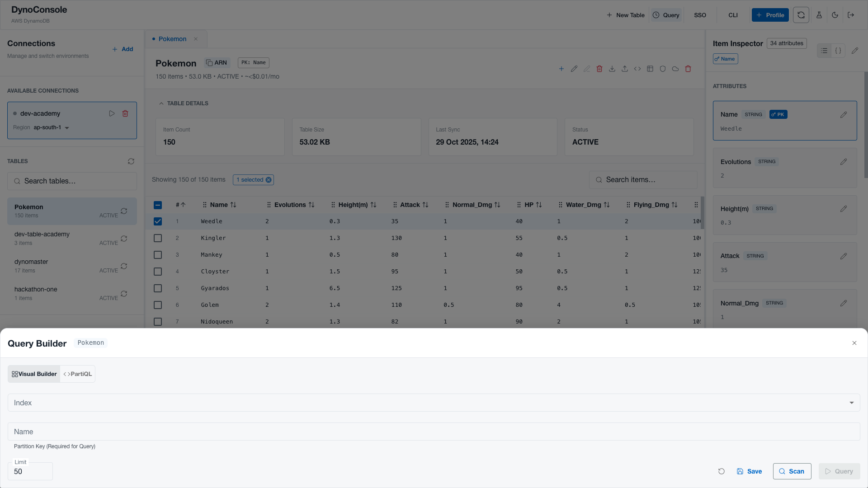The width and height of the screenshot is (868, 488).
Task: Clear the '1 selected' badge with its x icon
Action: (269, 180)
